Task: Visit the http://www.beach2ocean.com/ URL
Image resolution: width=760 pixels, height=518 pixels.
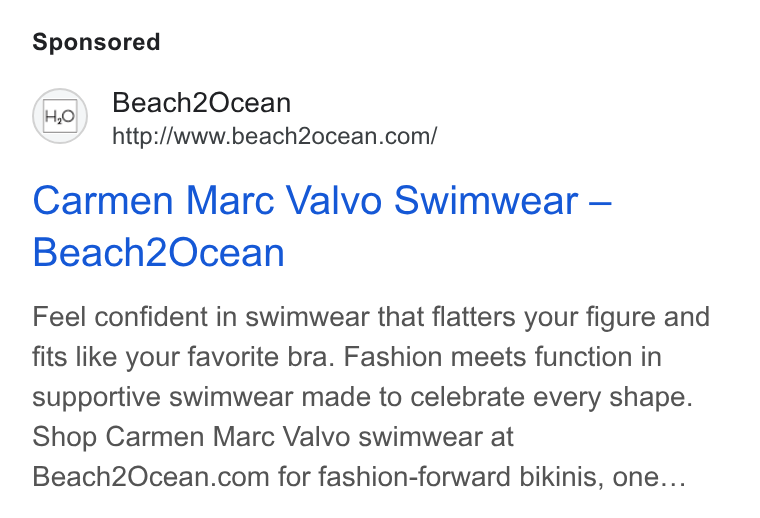Action: pyautogui.click(x=274, y=136)
